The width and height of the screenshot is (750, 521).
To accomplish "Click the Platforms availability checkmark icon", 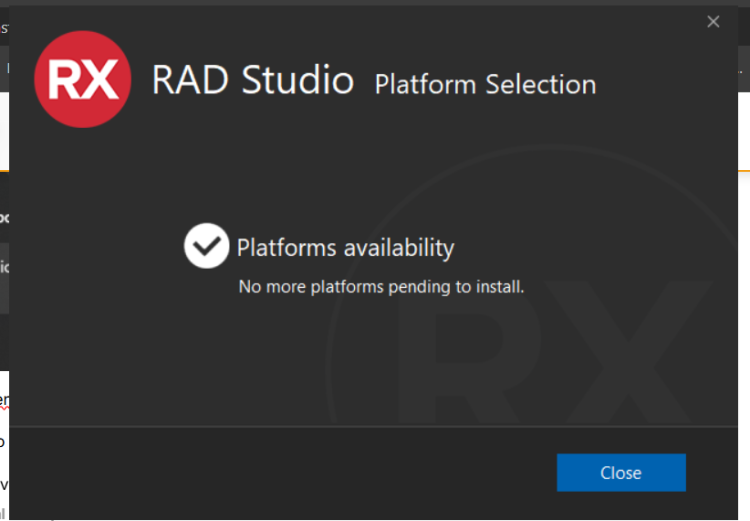I will (x=207, y=246).
